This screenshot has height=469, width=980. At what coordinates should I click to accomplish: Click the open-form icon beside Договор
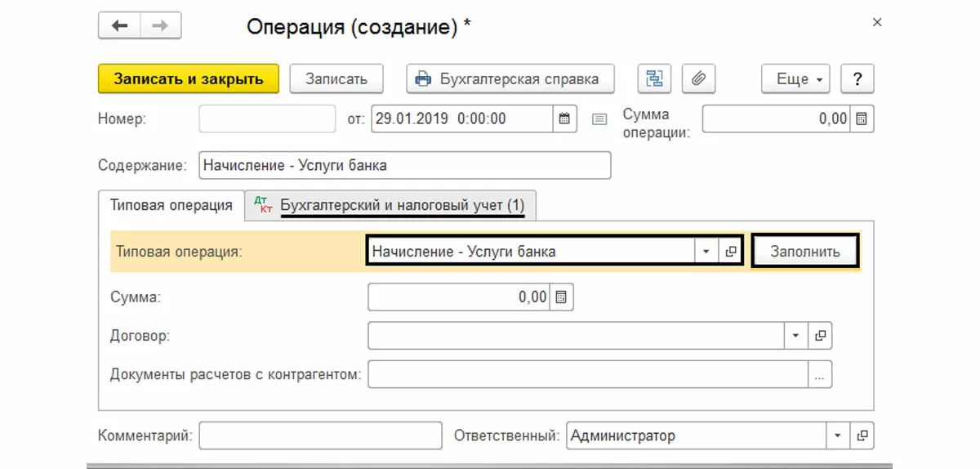tap(821, 335)
